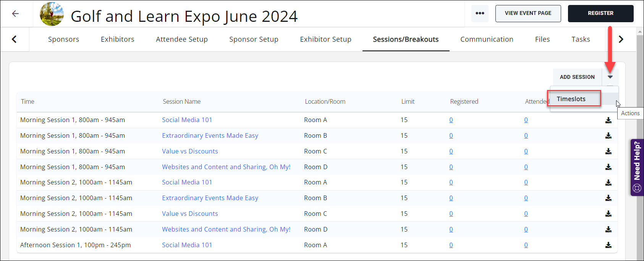Screen dimensions: 644x261
Task: Click download icon for Afternoon Session 1 row
Action: tap(608, 245)
